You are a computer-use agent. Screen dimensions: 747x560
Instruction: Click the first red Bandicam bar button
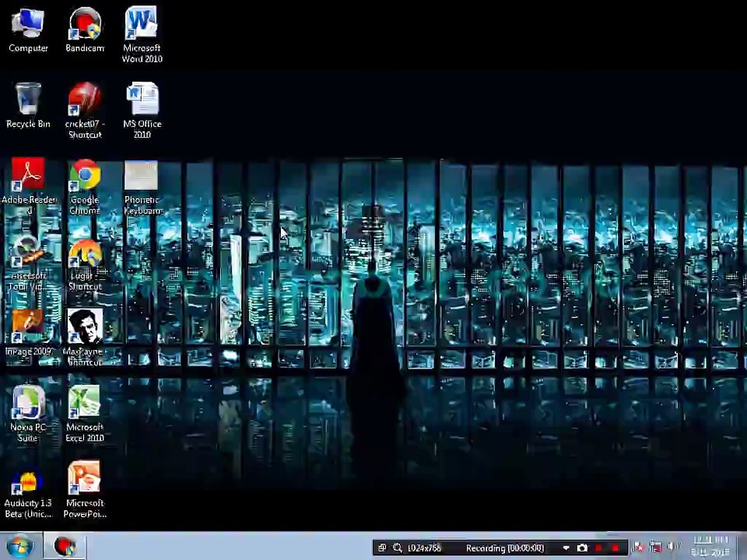tap(599, 548)
